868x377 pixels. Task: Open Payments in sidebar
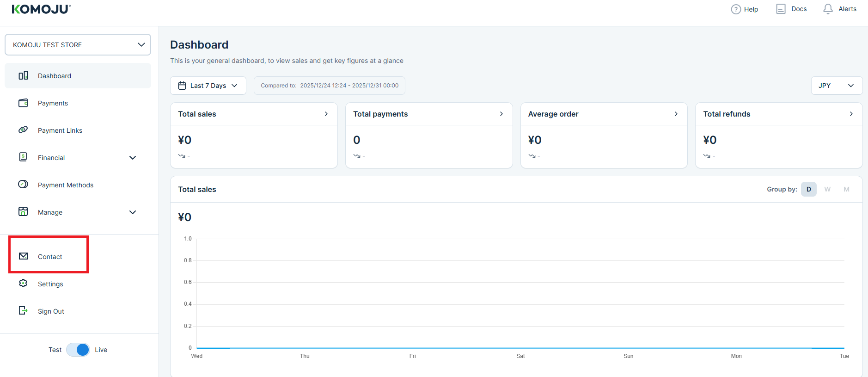[x=78, y=103]
